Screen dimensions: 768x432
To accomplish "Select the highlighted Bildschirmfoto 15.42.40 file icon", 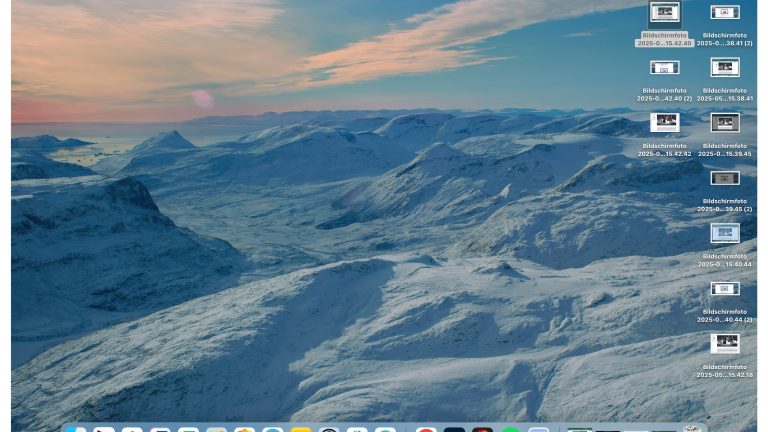I will [x=664, y=12].
